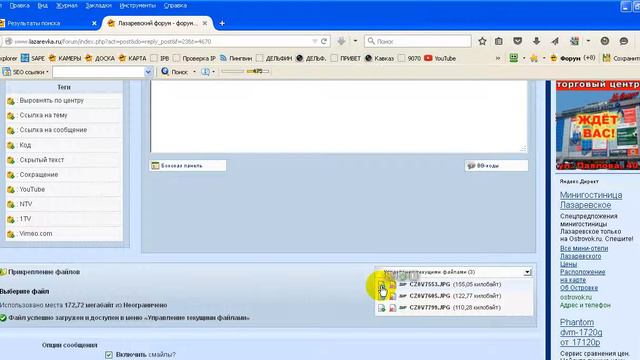
Task: Open Минигостиница Лазаревское ad link
Action: [x=591, y=200]
